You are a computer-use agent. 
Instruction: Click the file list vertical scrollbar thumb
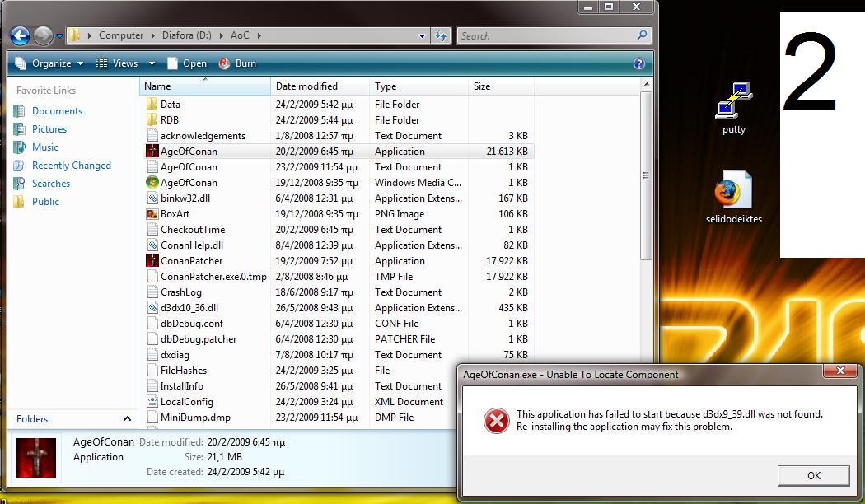point(646,175)
